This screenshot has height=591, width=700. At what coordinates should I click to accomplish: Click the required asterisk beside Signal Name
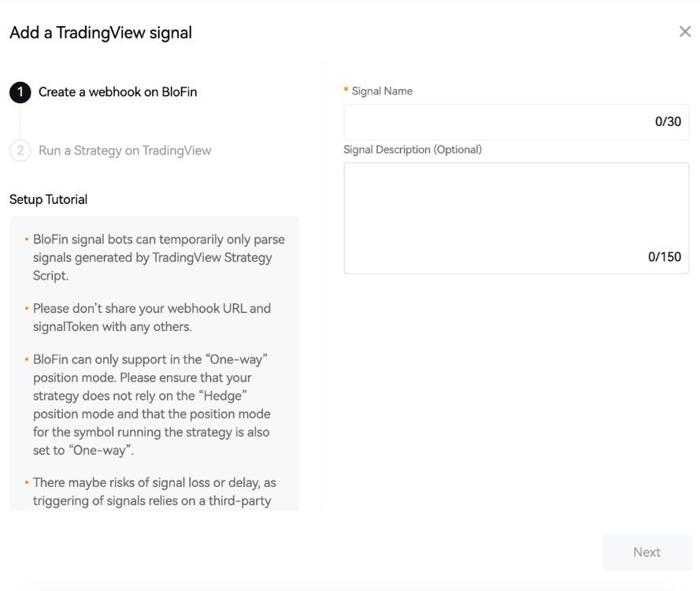coord(346,91)
